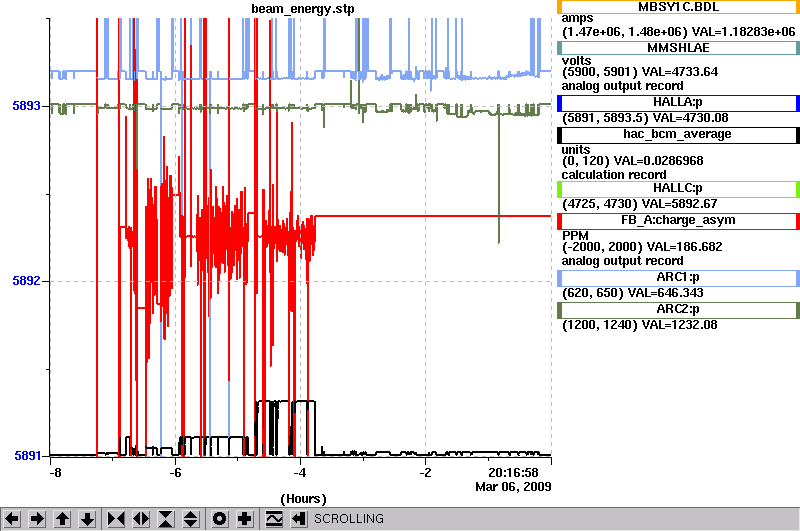The height and width of the screenshot is (531, 800).
Task: Select the MBSY1C.BDL curve legend entry
Action: point(678,7)
